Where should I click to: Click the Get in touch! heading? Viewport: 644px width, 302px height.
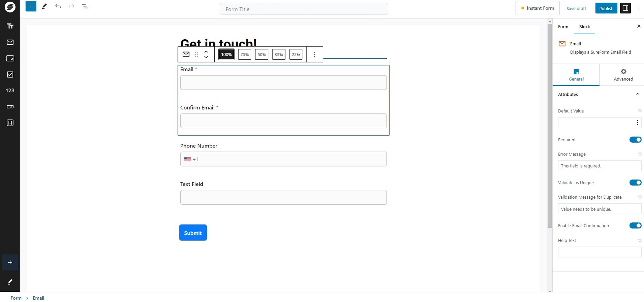(218, 43)
